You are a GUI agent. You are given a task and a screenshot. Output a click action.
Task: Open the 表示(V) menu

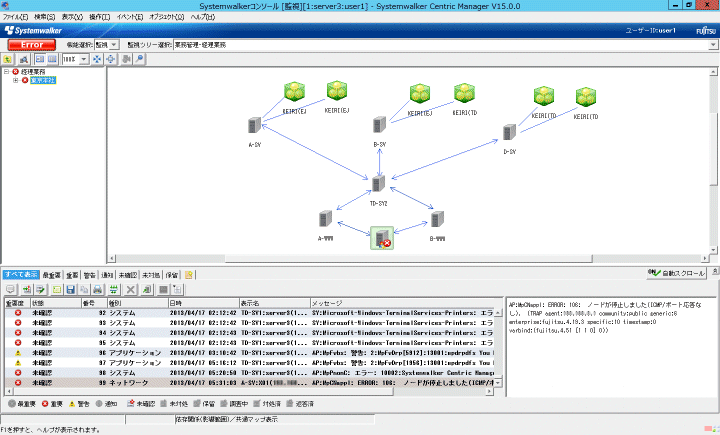click(x=72, y=17)
